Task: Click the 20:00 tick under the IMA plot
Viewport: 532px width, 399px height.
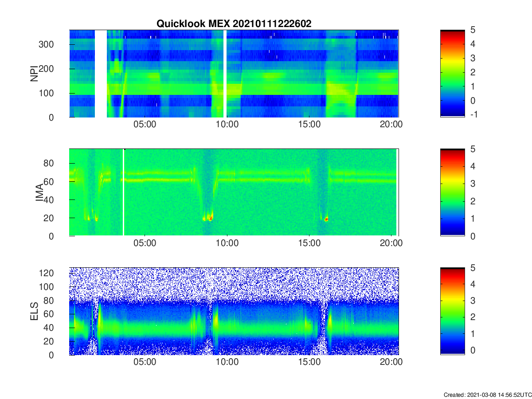Action: 391,244
